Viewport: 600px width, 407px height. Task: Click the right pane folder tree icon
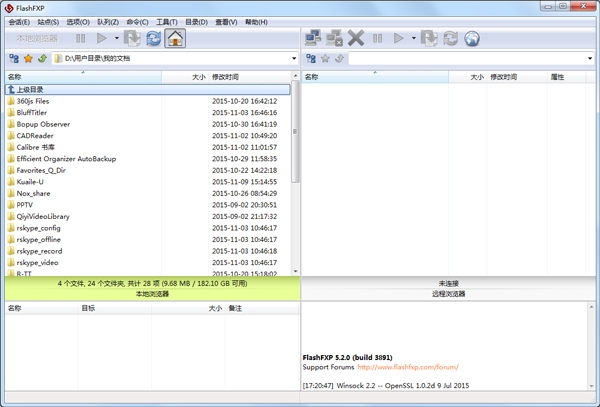tap(311, 58)
